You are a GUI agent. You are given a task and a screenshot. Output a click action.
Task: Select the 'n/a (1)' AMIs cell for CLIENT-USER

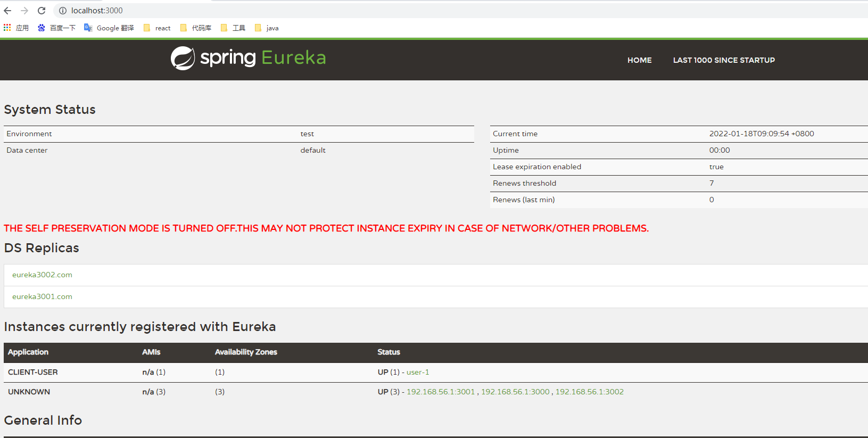point(154,372)
